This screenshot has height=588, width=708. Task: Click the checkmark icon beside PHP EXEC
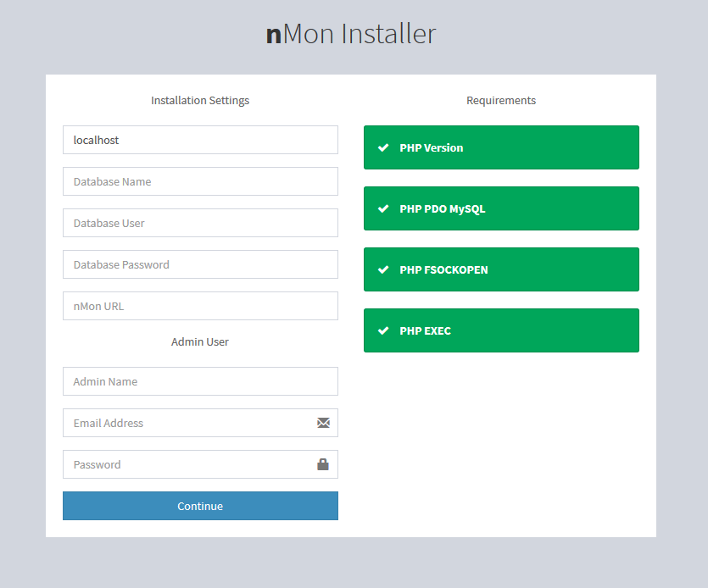(383, 330)
